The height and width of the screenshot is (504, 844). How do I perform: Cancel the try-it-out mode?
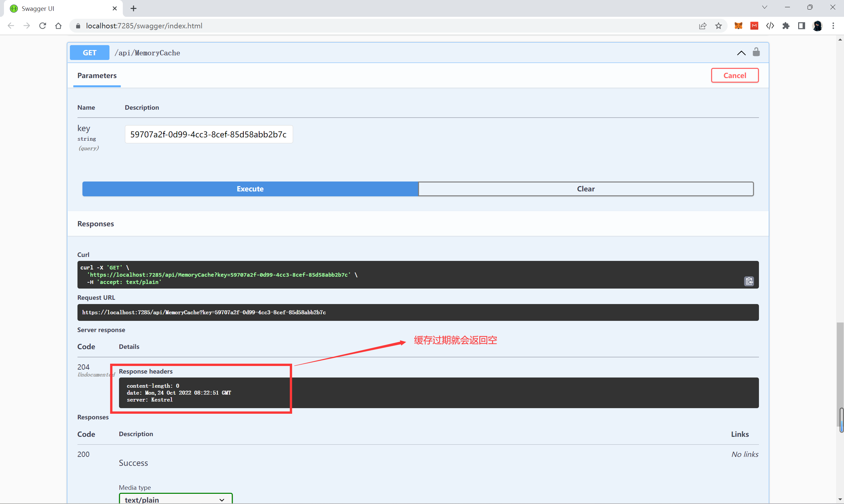pos(735,75)
